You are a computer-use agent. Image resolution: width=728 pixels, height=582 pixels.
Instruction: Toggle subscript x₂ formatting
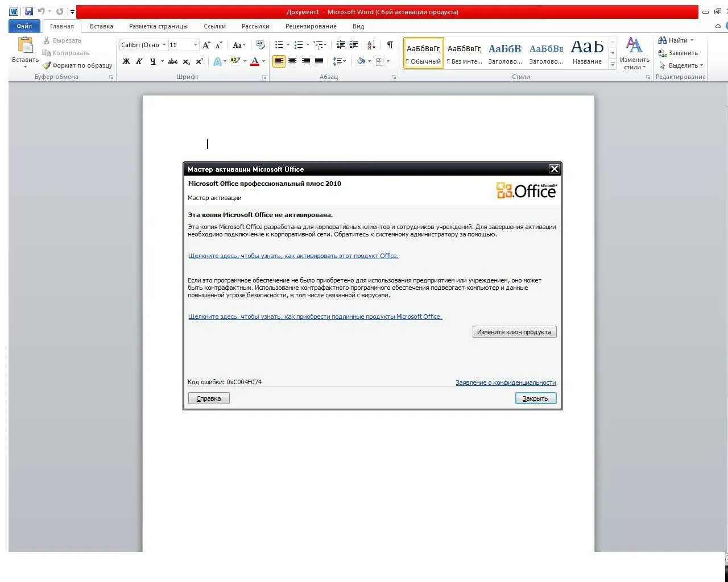click(186, 61)
